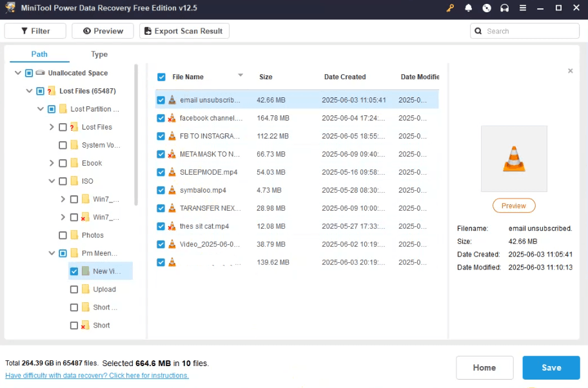Expand the Ebook folder node

[x=52, y=163]
